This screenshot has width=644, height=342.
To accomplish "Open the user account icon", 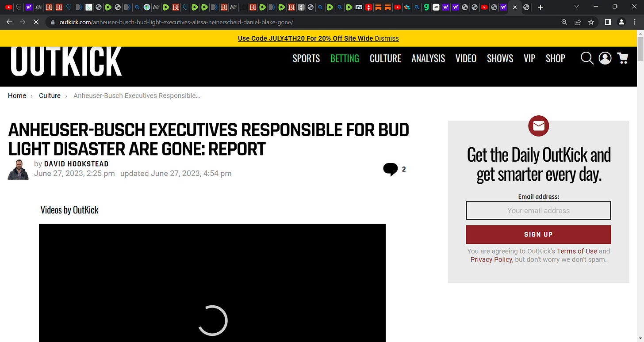I will tap(605, 58).
